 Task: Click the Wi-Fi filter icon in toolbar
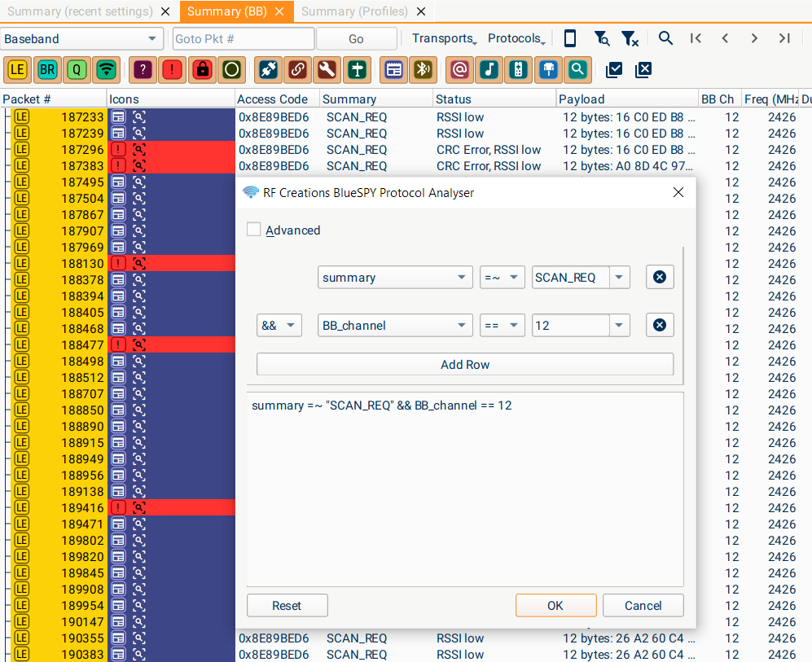[106, 70]
